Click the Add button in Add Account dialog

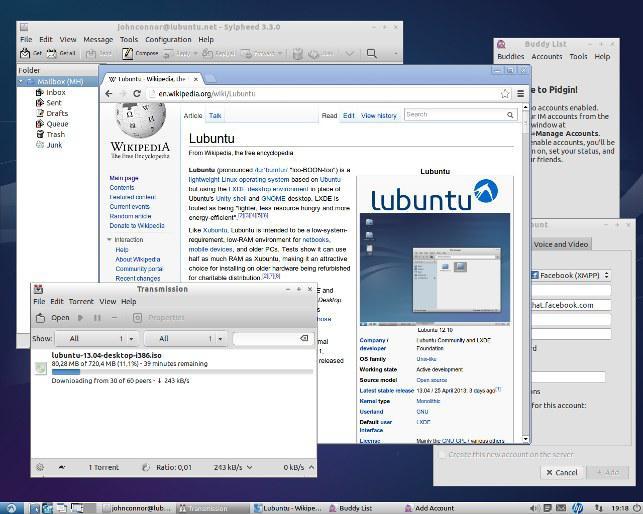(x=608, y=473)
